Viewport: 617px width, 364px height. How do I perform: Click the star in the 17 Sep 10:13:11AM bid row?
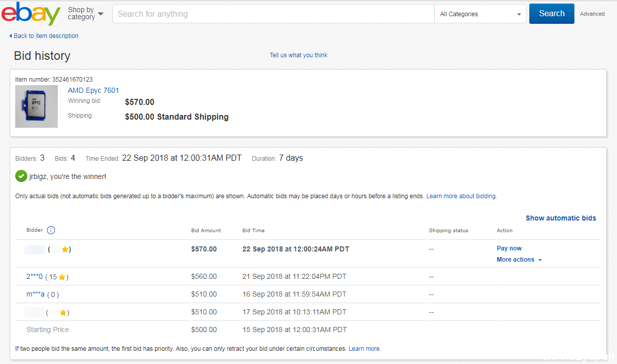pyautogui.click(x=63, y=312)
